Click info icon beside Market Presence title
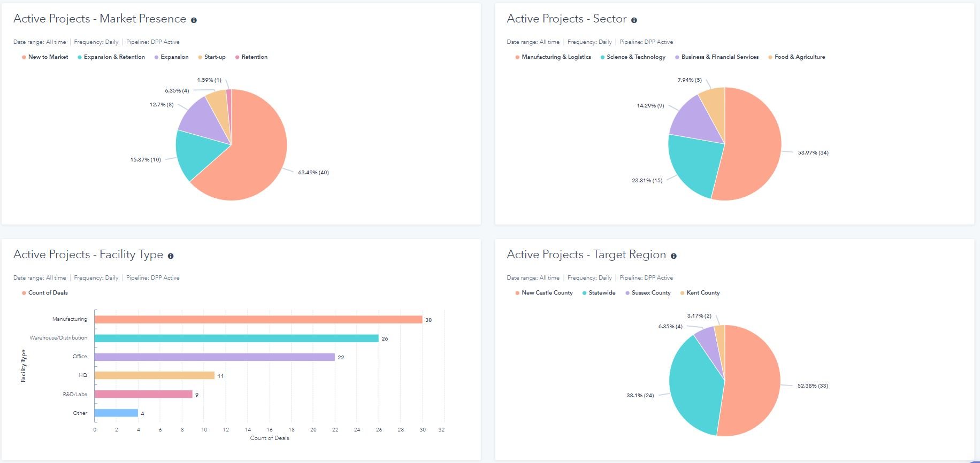The image size is (980, 463). (x=194, y=20)
